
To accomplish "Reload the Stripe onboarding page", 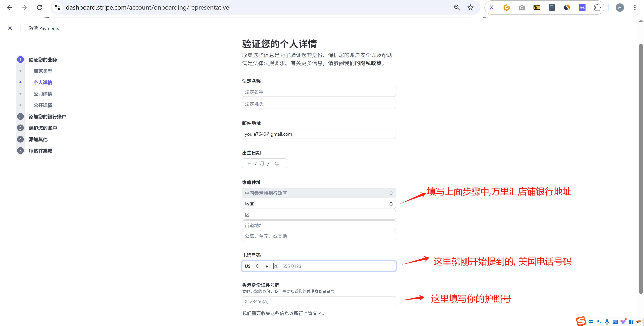I will tap(39, 8).
